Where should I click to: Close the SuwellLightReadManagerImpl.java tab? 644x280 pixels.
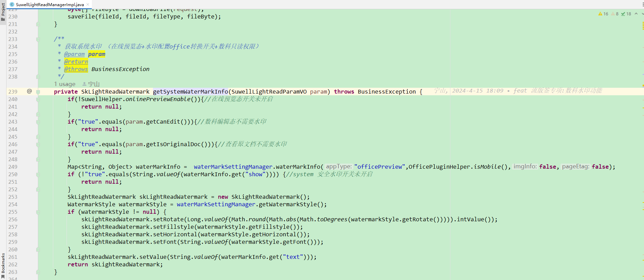click(88, 4)
